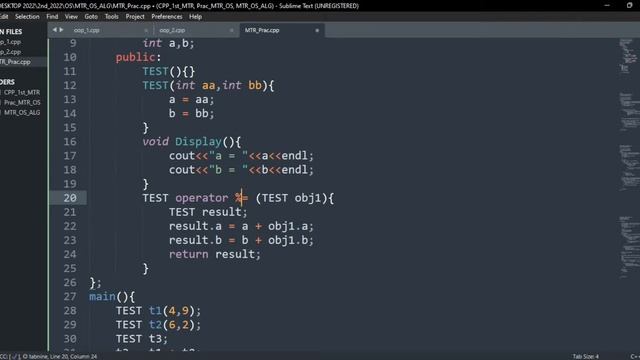
Task: Click the word 'operator' on line 20
Action: [x=202, y=198]
